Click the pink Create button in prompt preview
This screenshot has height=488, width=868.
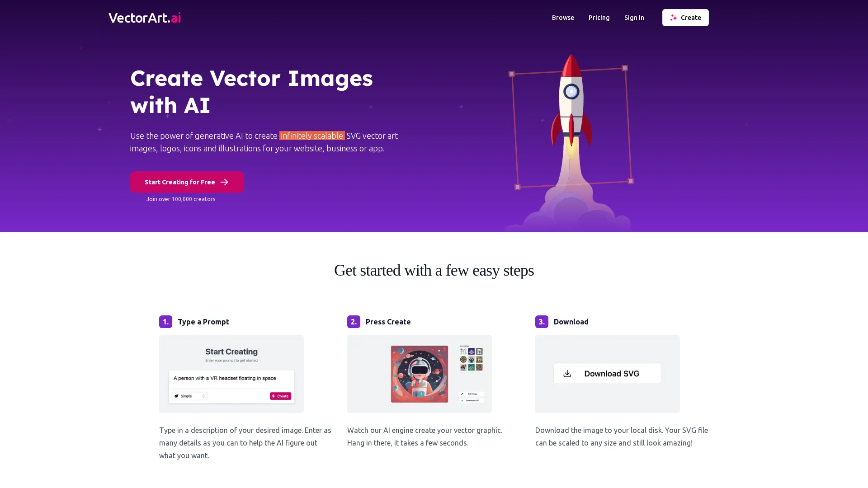pos(280,396)
